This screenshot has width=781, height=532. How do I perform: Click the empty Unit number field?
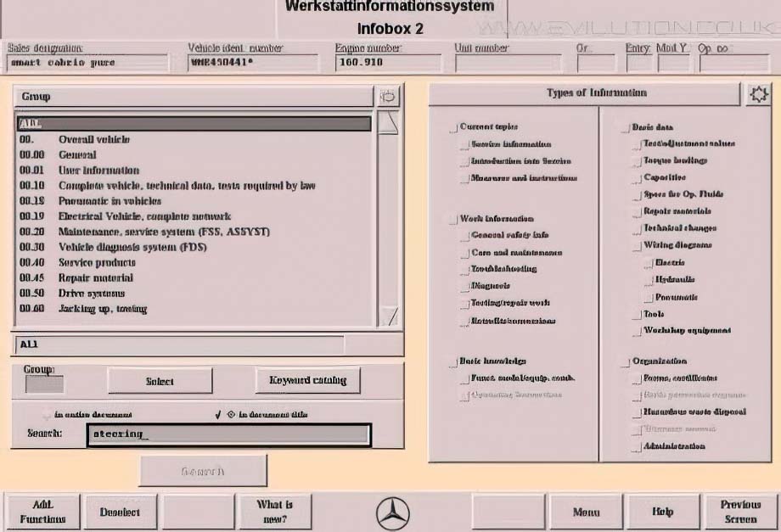click(x=508, y=63)
